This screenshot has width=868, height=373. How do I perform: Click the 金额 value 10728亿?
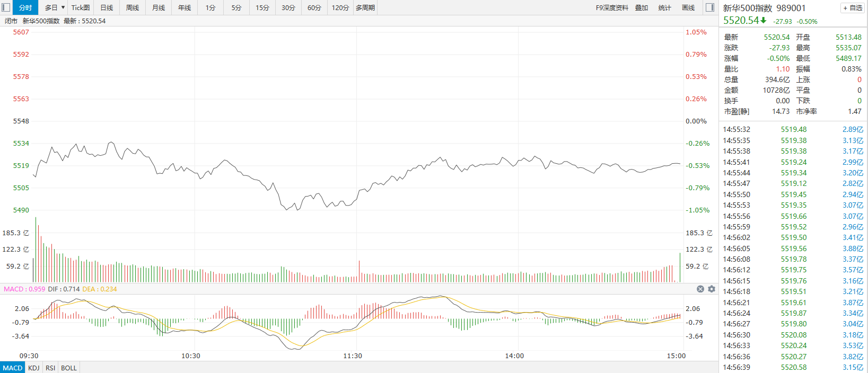tap(776, 90)
